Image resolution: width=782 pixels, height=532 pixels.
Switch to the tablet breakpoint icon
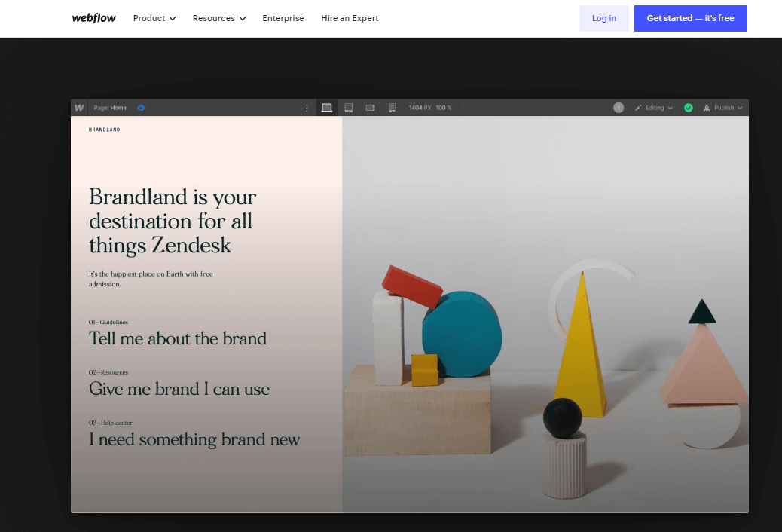349,108
